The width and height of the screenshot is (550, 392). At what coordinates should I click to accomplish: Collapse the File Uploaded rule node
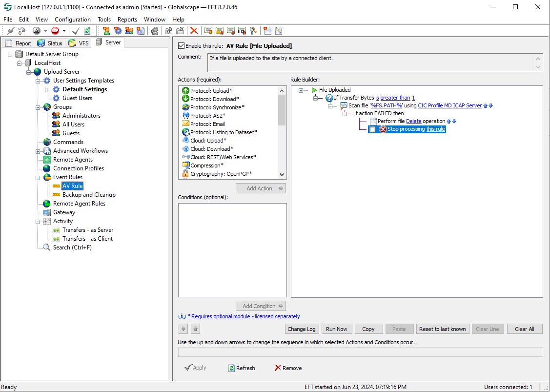pyautogui.click(x=301, y=90)
